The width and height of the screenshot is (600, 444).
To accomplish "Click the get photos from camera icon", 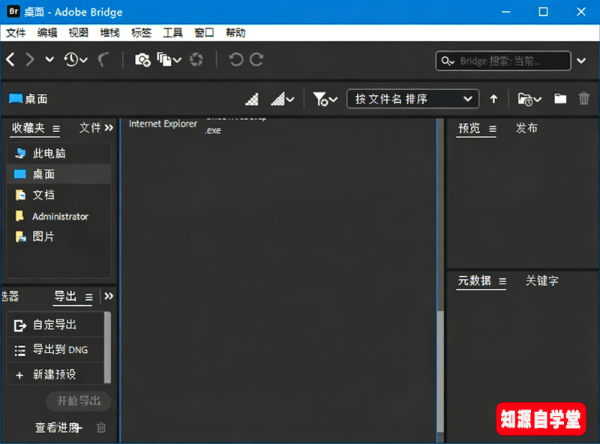I will pyautogui.click(x=143, y=60).
